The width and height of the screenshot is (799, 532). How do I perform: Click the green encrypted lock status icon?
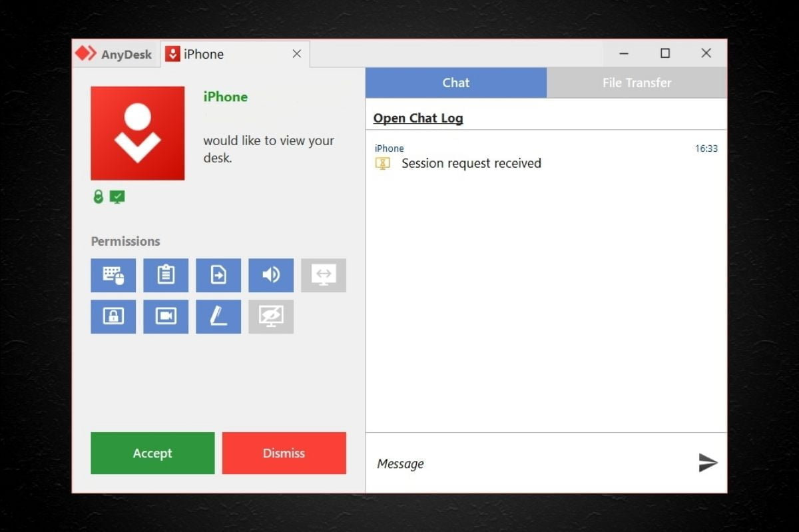coord(99,196)
